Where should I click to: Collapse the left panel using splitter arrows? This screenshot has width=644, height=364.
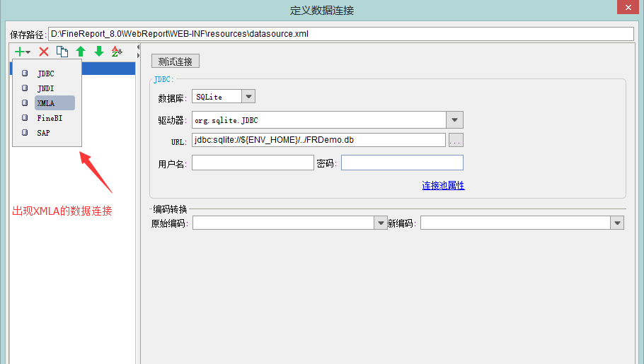coord(139,52)
